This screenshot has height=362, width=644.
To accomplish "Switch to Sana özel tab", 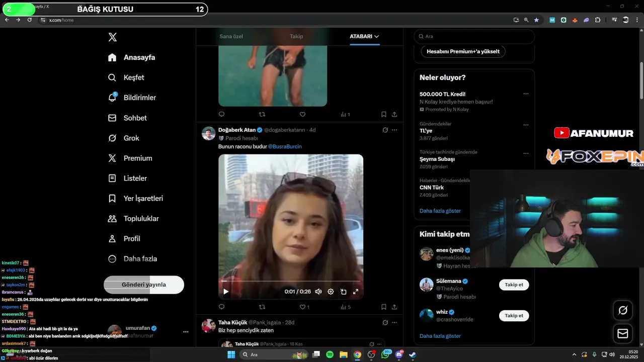I will click(231, 36).
